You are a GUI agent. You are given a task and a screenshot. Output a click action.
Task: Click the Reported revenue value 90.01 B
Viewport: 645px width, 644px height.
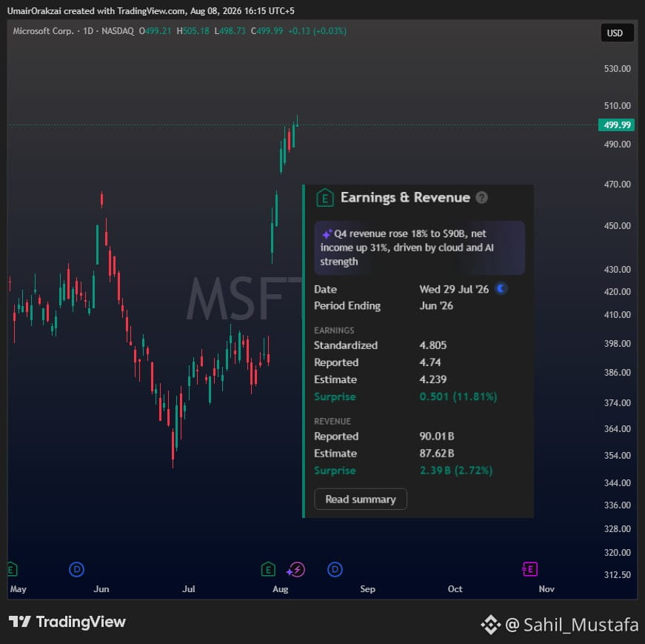coord(436,436)
